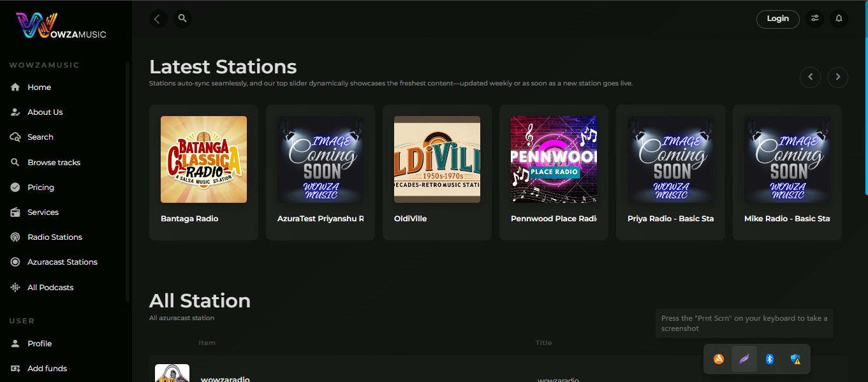Select All Podcasts from sidebar

(50, 288)
